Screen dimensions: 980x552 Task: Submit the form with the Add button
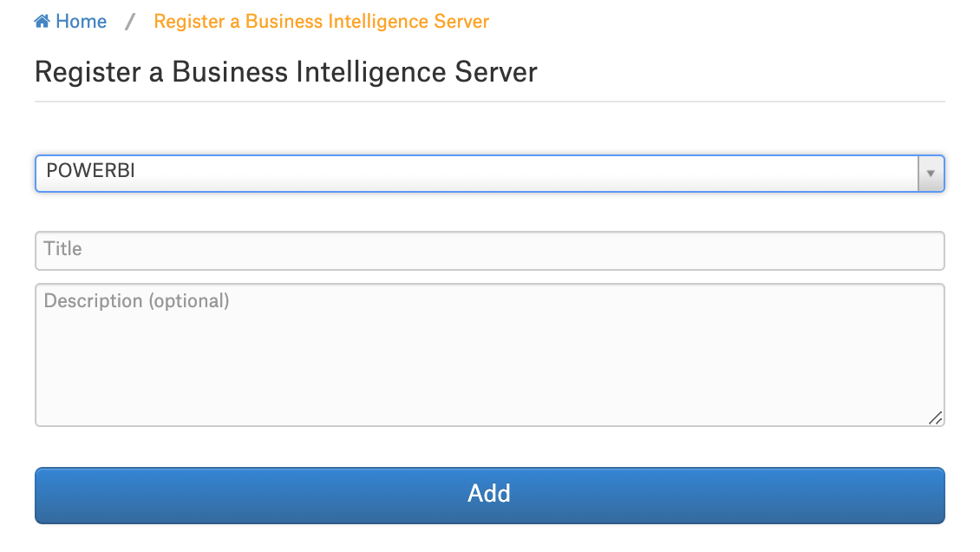(x=489, y=495)
